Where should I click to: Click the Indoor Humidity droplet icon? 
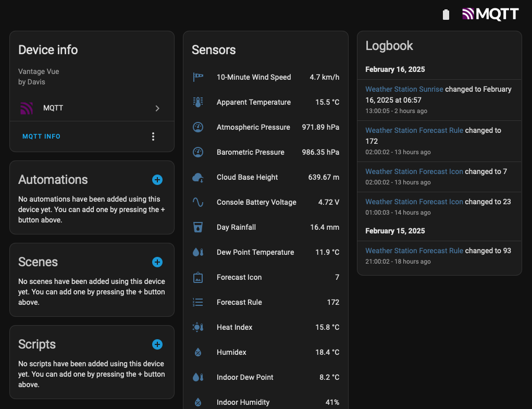(198, 402)
